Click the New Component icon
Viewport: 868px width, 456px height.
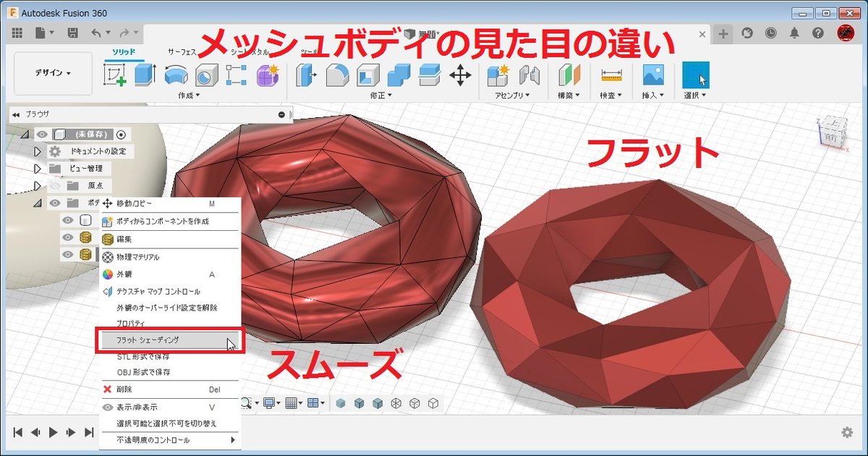(498, 75)
